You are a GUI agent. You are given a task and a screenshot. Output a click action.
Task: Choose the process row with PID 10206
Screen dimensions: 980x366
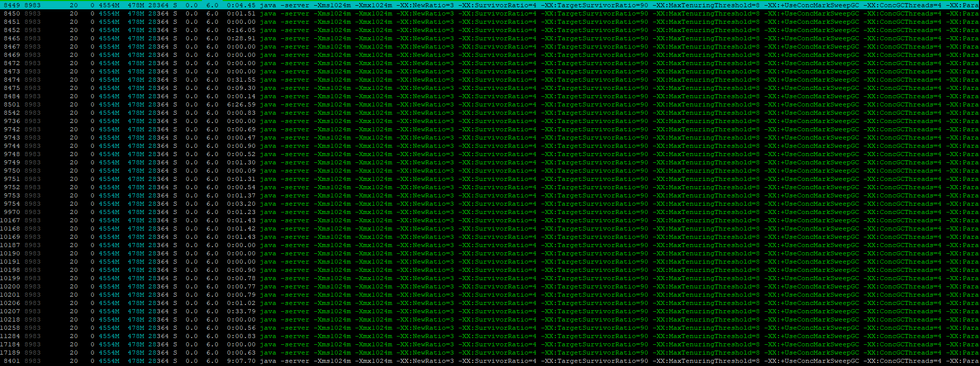(x=490, y=303)
